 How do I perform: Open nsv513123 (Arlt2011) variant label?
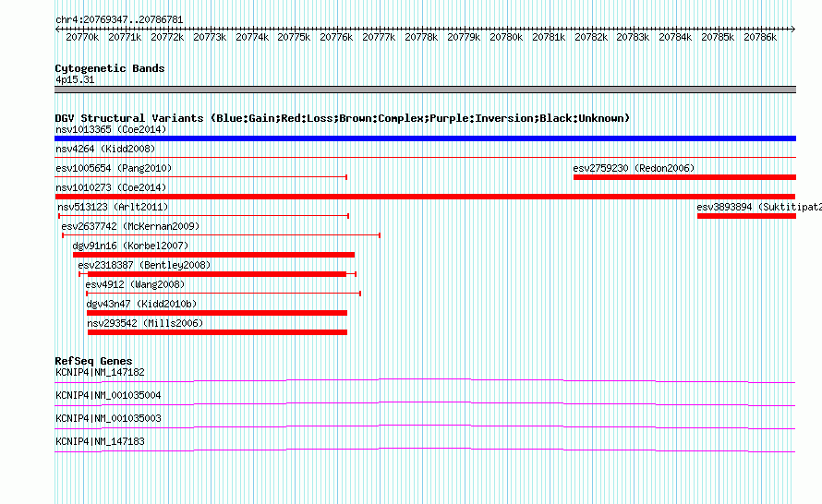click(113, 207)
